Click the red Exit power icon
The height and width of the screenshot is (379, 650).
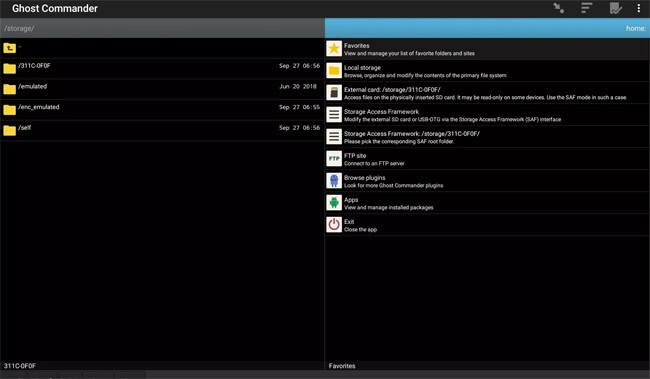(334, 225)
